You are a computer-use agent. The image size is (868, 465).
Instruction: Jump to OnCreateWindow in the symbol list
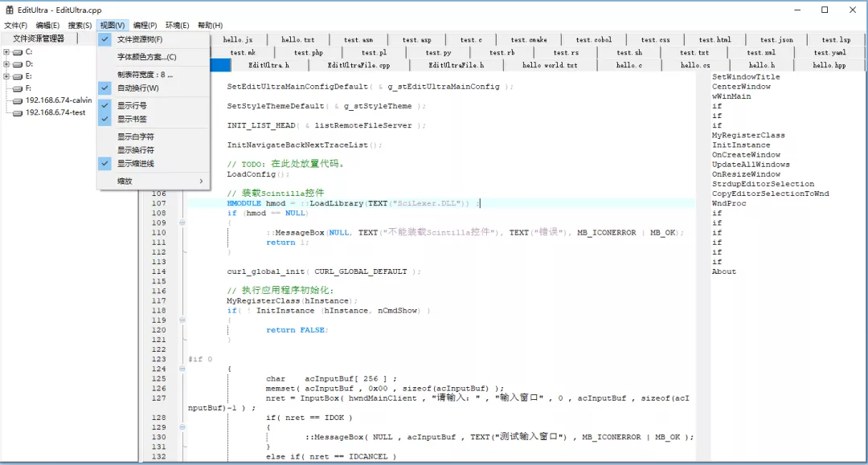(746, 155)
